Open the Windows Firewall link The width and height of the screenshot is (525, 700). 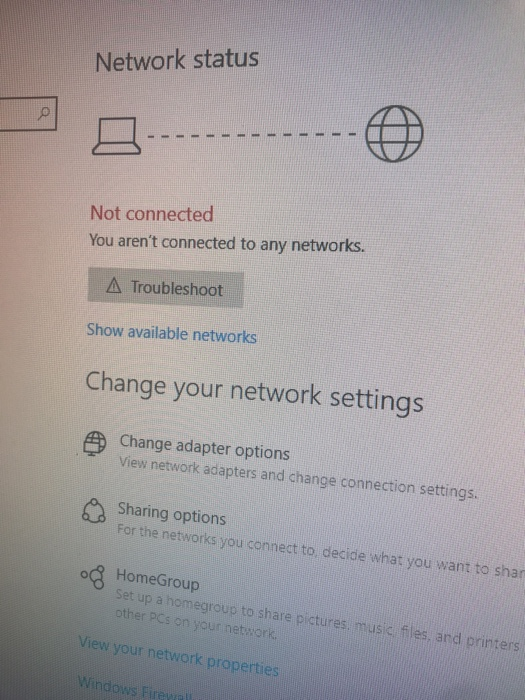point(135,689)
